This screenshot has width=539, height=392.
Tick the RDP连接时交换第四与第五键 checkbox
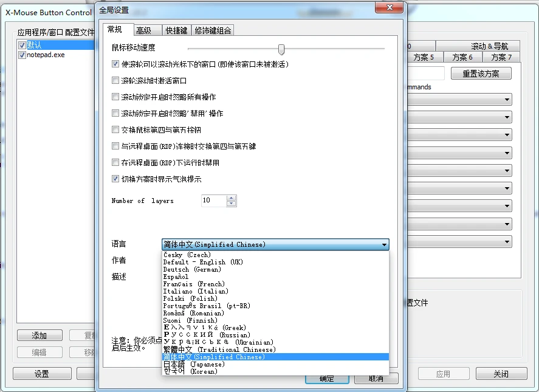[x=115, y=146]
